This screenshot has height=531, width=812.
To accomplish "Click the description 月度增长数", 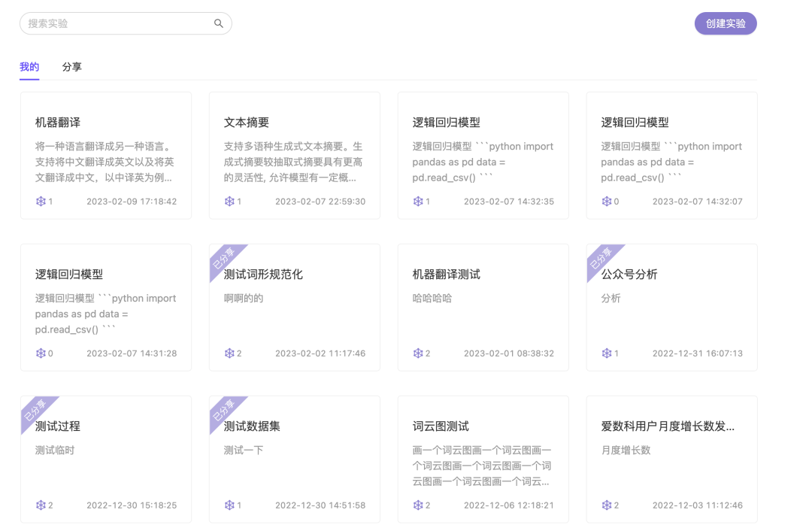I will (626, 450).
